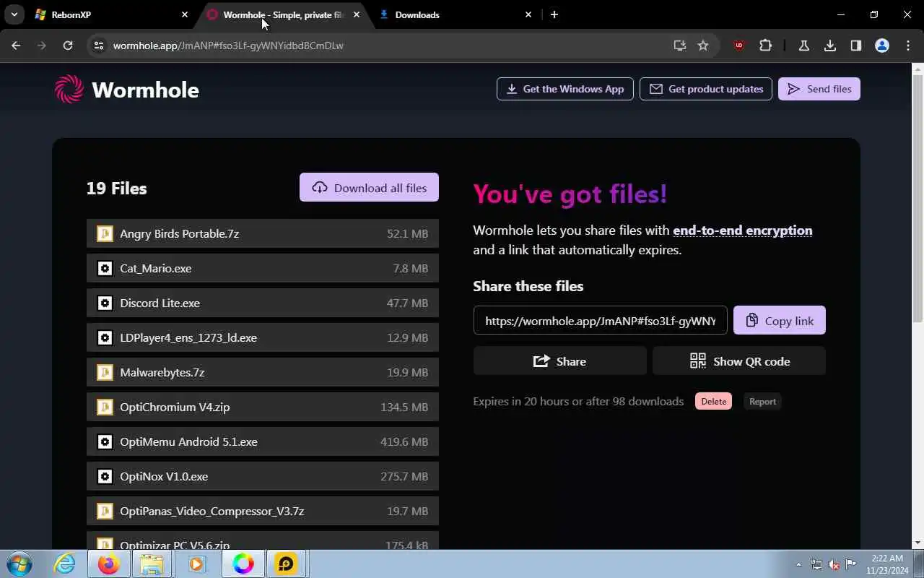Open the browser profile avatar
Screen dimensions: 924x578
[882, 46]
